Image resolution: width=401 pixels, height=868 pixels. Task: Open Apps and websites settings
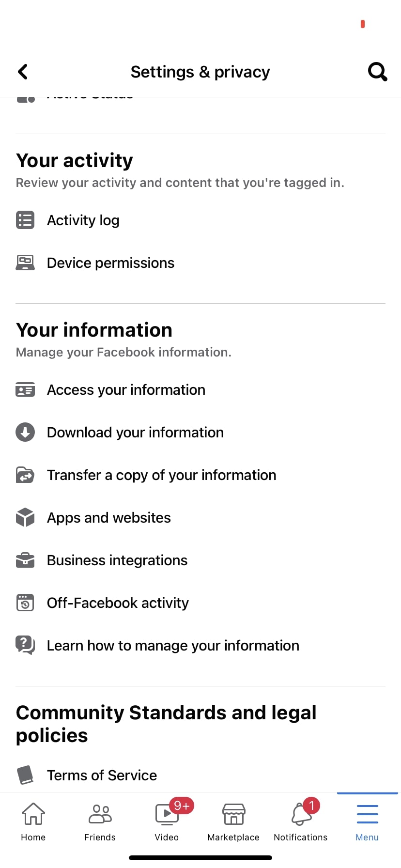pyautogui.click(x=108, y=517)
